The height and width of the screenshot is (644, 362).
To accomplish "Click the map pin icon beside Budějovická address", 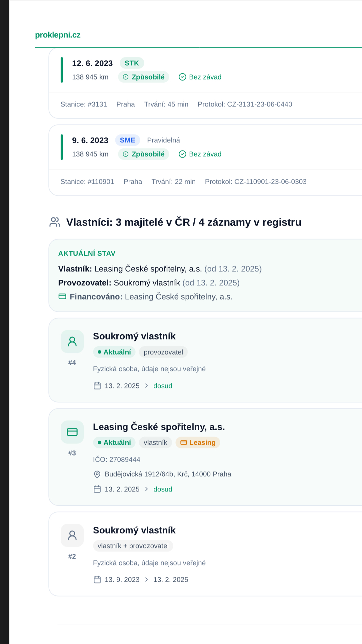I will click(x=97, y=474).
